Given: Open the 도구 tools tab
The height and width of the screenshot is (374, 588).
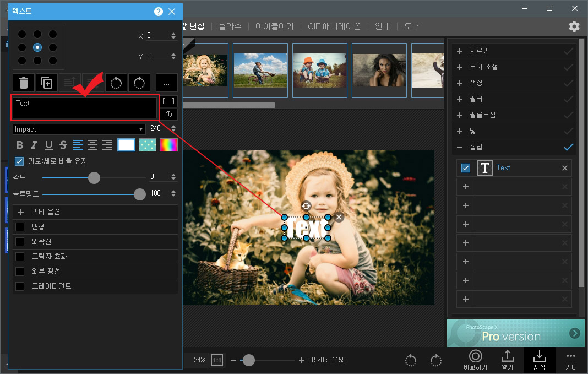Looking at the screenshot, I should point(411,26).
